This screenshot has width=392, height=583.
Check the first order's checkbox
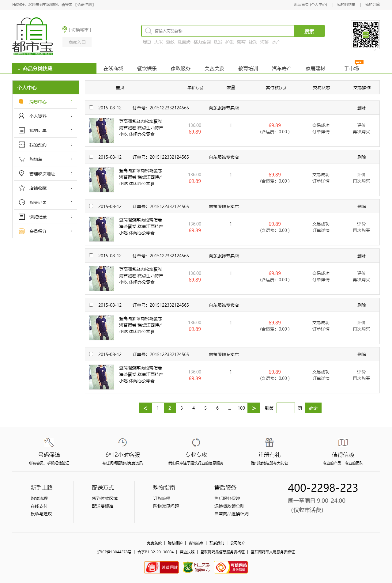91,108
